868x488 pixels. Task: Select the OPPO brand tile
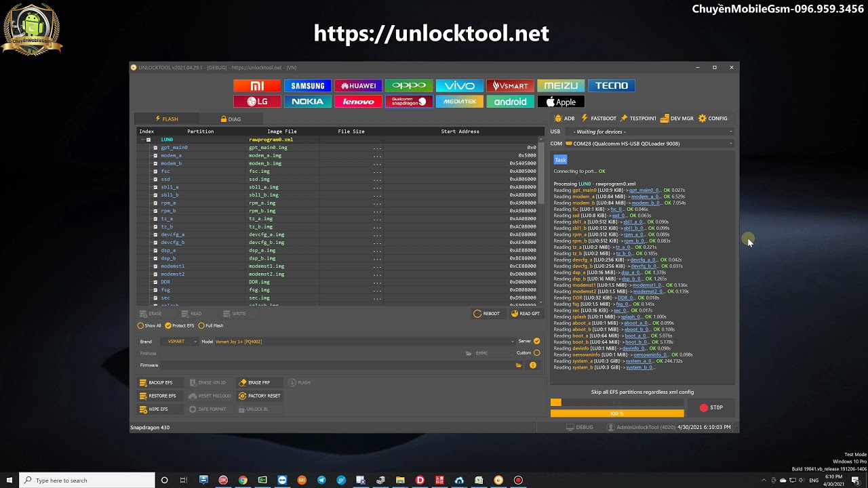tap(409, 85)
